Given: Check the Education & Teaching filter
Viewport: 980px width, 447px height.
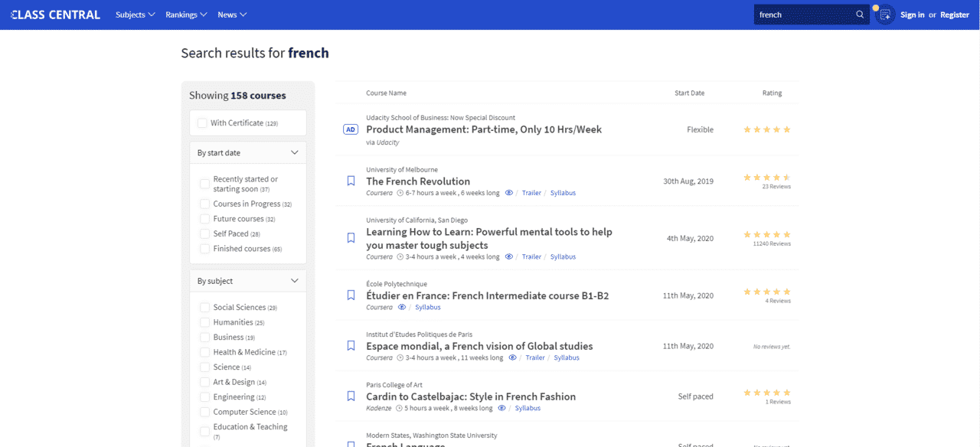Looking at the screenshot, I should 204,431.
